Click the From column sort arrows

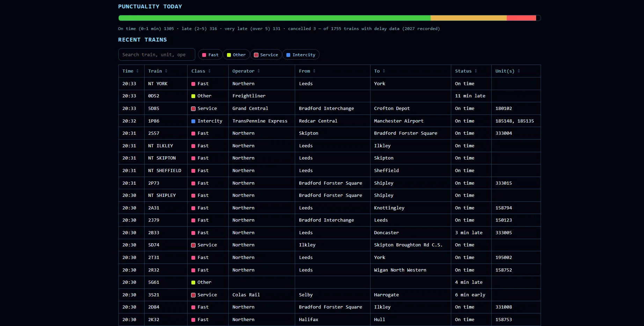pyautogui.click(x=314, y=71)
